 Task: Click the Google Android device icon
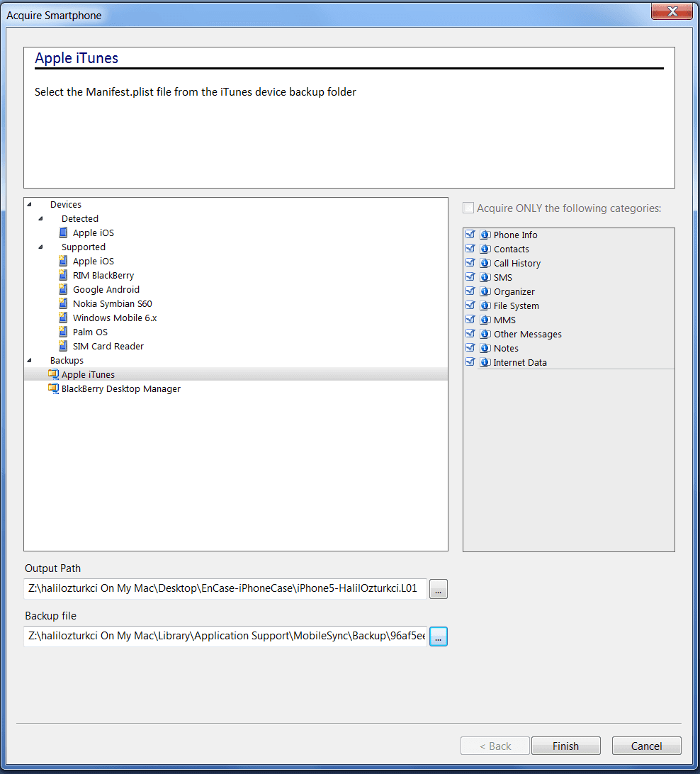click(x=64, y=289)
